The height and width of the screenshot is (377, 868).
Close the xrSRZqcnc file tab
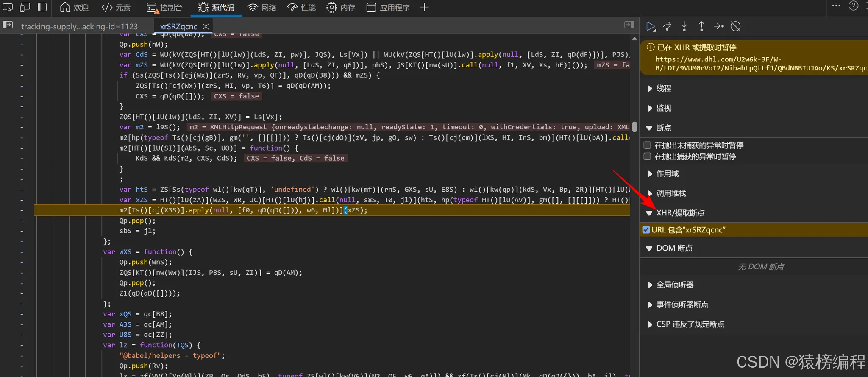pos(206,26)
